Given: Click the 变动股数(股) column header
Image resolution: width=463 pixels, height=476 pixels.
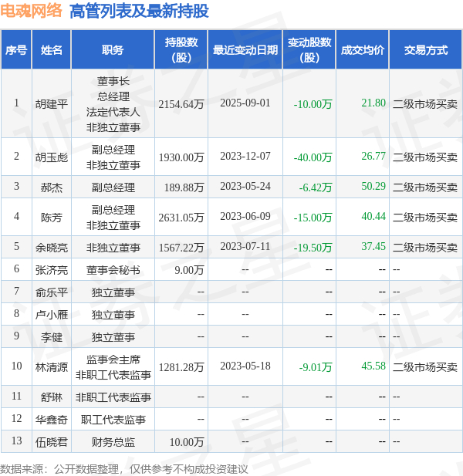Looking at the screenshot, I should point(309,50).
